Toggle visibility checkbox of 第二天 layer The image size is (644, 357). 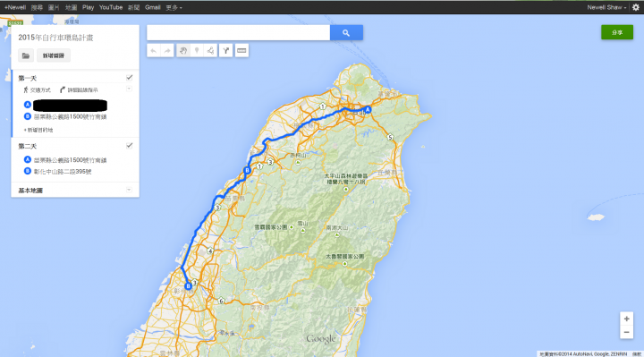coord(130,146)
